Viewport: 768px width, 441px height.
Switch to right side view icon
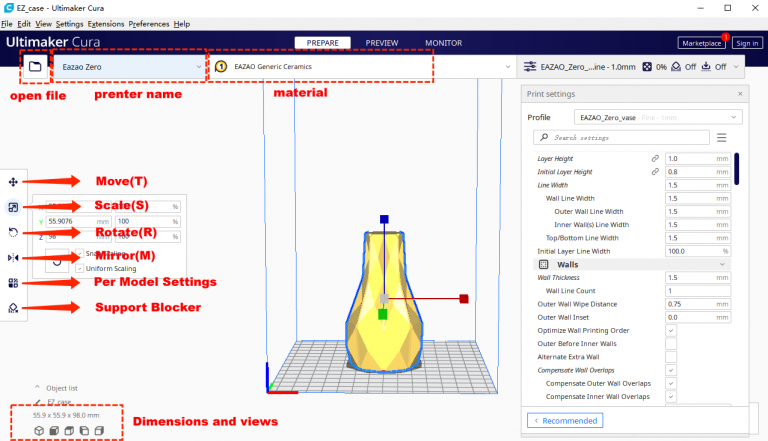[99, 431]
